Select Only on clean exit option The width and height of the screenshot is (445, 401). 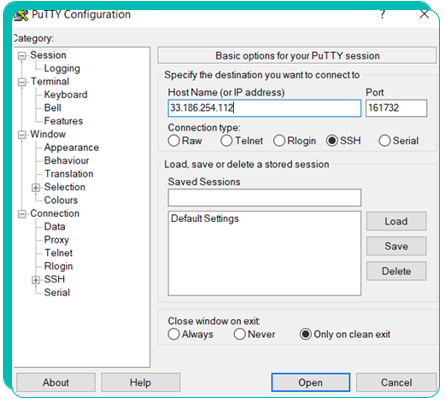[x=306, y=334]
